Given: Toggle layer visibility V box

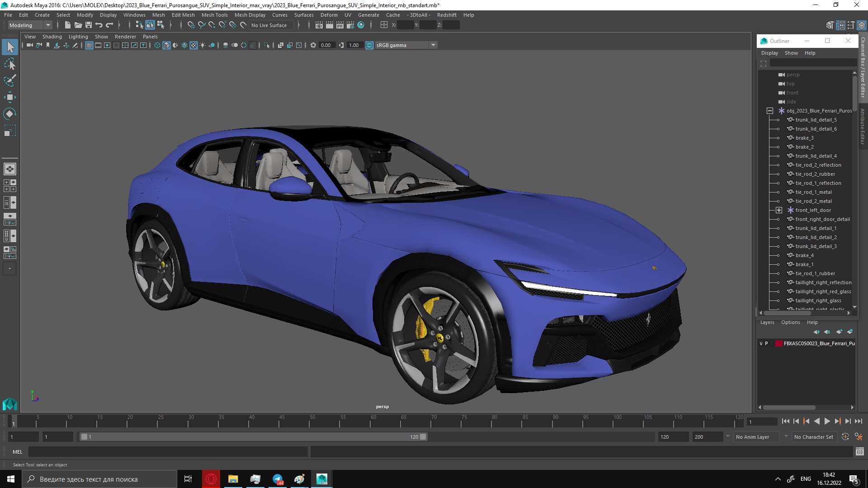Looking at the screenshot, I should click(x=761, y=343).
